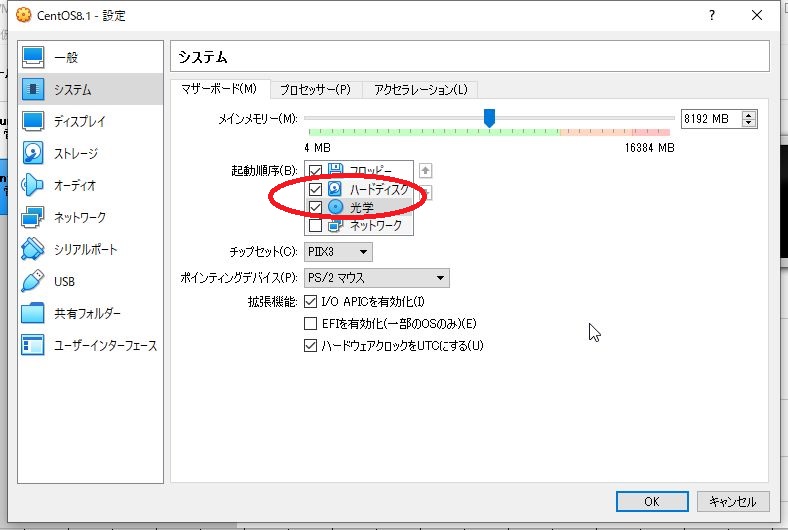This screenshot has height=530, width=788.
Task: Click the optical disc icon in boot order
Action: coord(335,207)
